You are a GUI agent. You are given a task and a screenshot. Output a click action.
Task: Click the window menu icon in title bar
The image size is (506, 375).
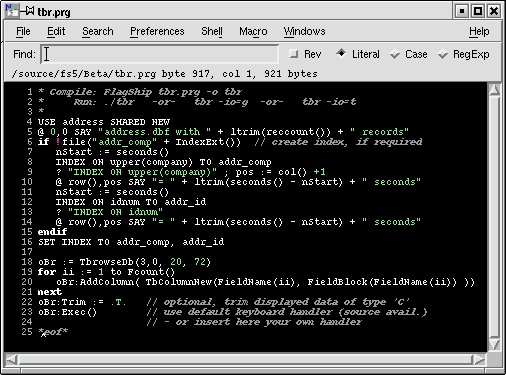(x=12, y=11)
